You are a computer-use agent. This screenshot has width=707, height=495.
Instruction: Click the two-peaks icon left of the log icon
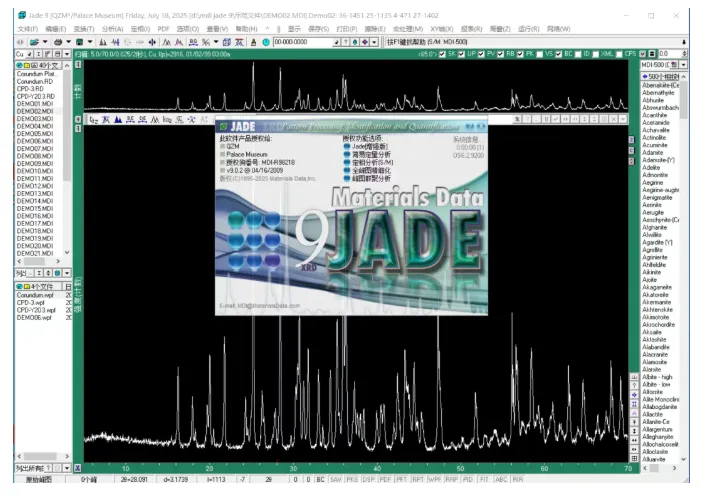tap(155, 119)
